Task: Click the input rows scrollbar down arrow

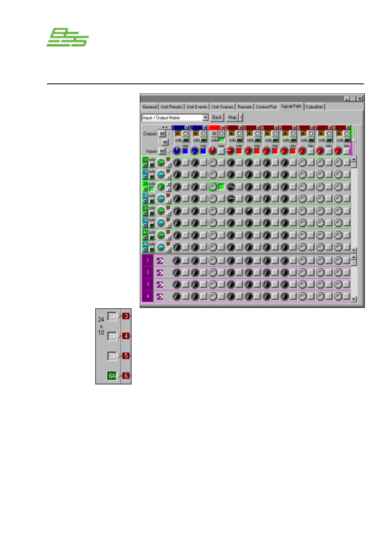Action: click(354, 250)
